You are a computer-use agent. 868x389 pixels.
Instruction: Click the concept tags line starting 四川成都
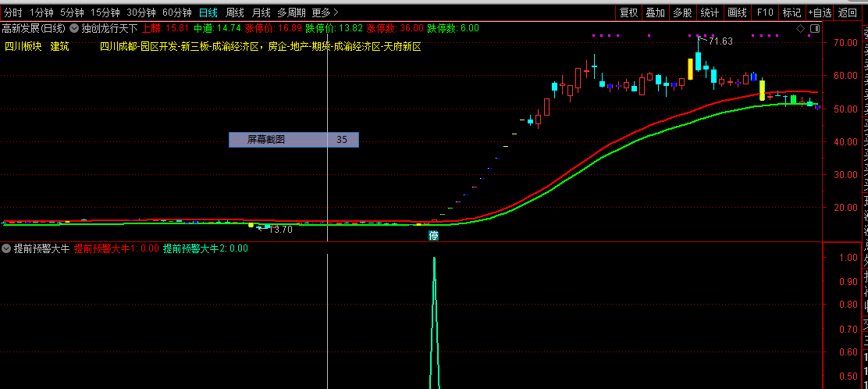click(260, 47)
